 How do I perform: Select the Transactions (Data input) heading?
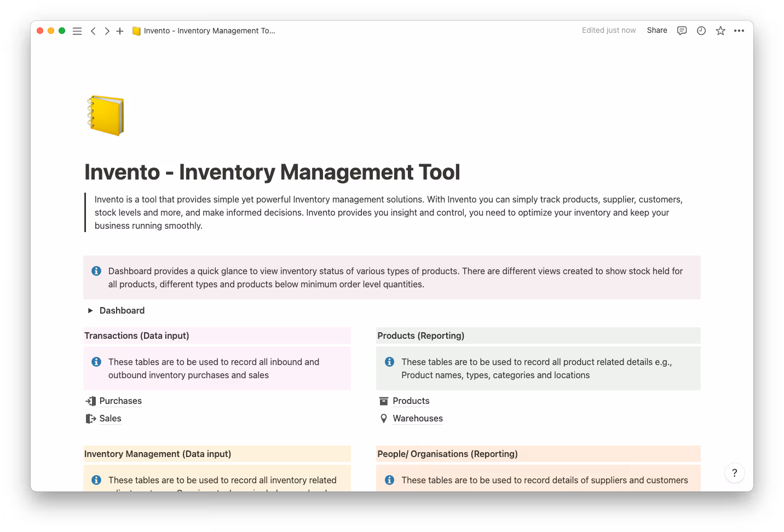[137, 336]
